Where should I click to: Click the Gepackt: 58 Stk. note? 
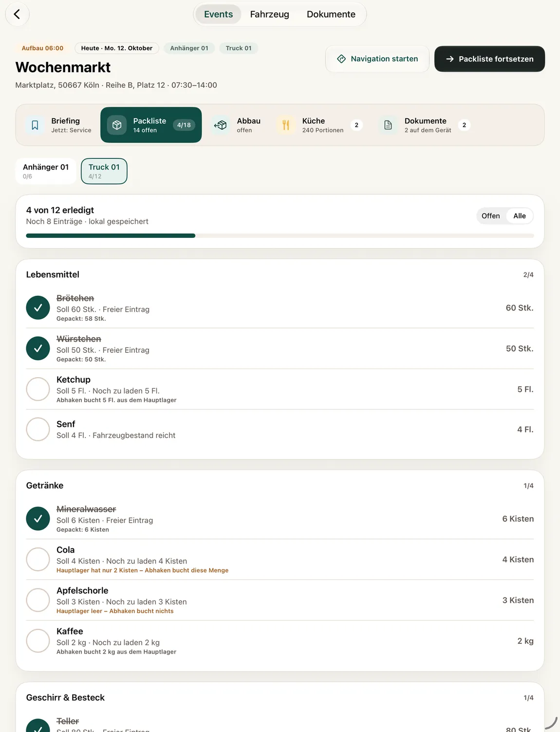tap(81, 319)
